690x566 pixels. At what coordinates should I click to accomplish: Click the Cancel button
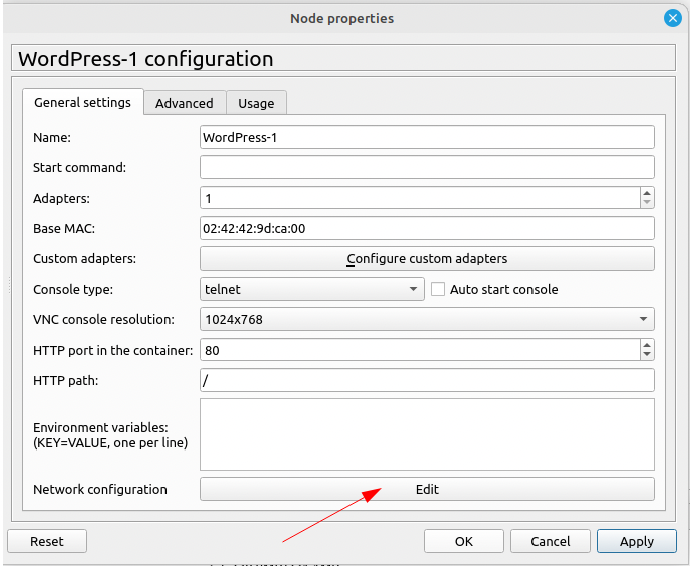click(550, 541)
